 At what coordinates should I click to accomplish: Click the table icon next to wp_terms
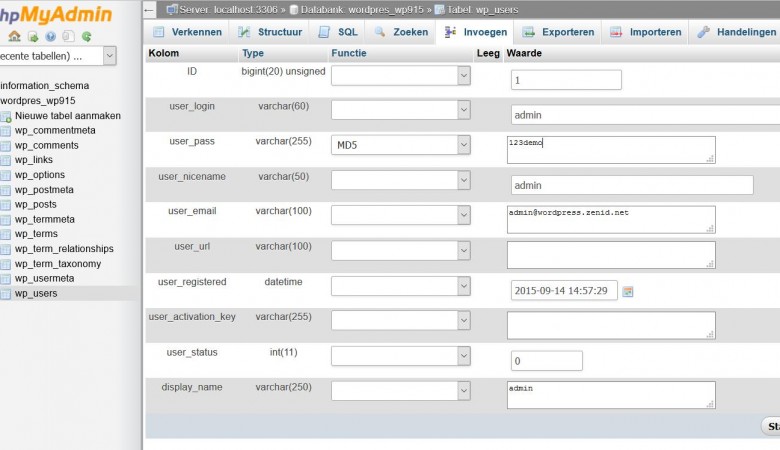coord(5,234)
